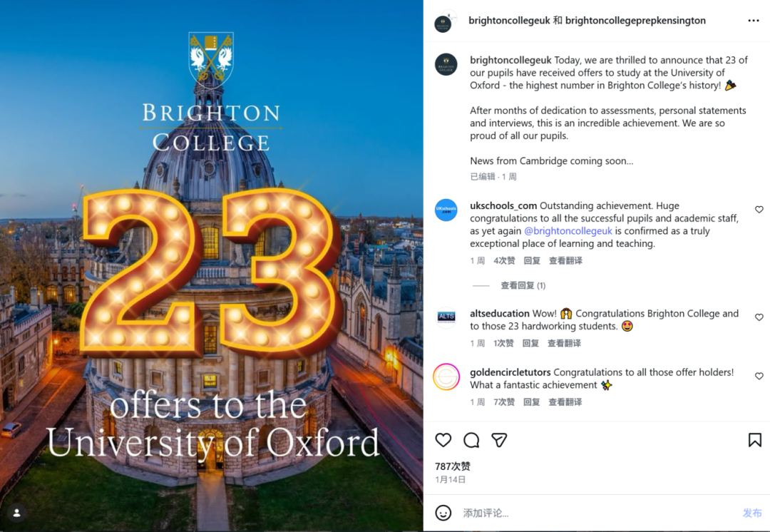Like the post with heart icon
This screenshot has height=532, width=770.
pyautogui.click(x=443, y=440)
